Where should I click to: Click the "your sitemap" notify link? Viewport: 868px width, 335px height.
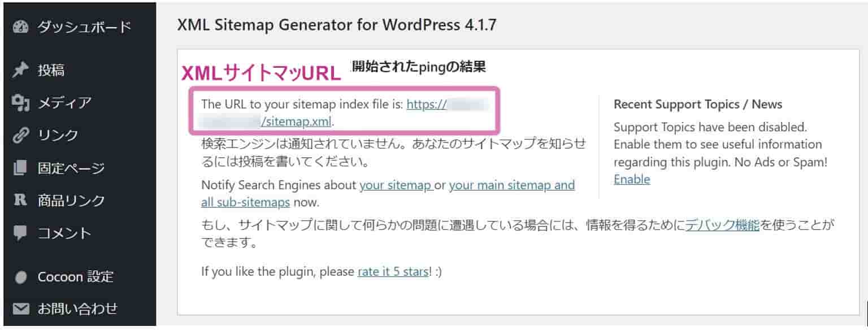[x=396, y=185]
